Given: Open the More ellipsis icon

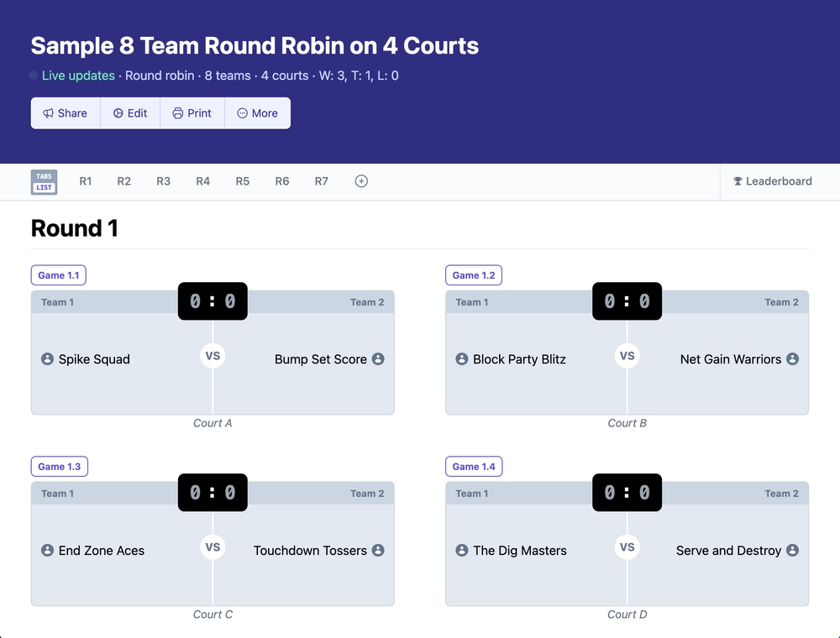Looking at the screenshot, I should (x=241, y=112).
